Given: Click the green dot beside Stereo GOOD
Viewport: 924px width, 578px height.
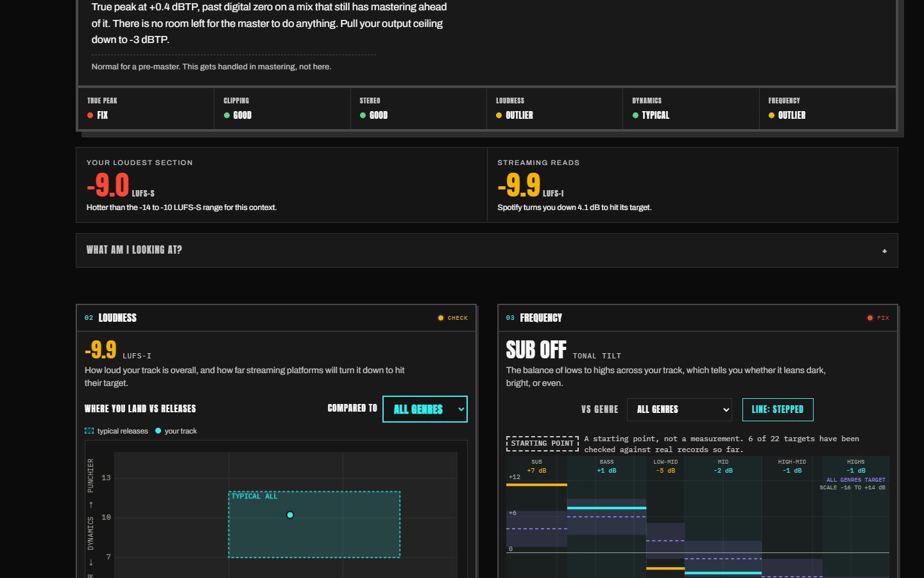Looking at the screenshot, I should pyautogui.click(x=363, y=116).
